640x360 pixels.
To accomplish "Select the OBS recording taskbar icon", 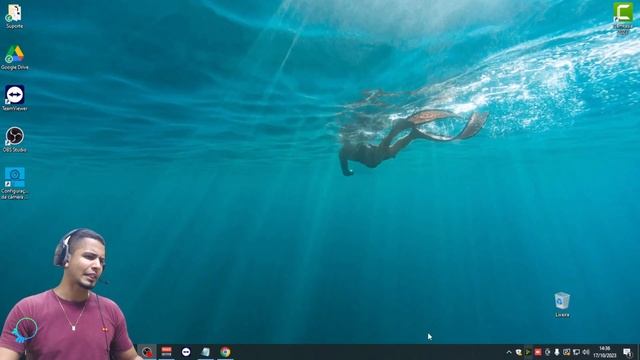I will [x=147, y=352].
